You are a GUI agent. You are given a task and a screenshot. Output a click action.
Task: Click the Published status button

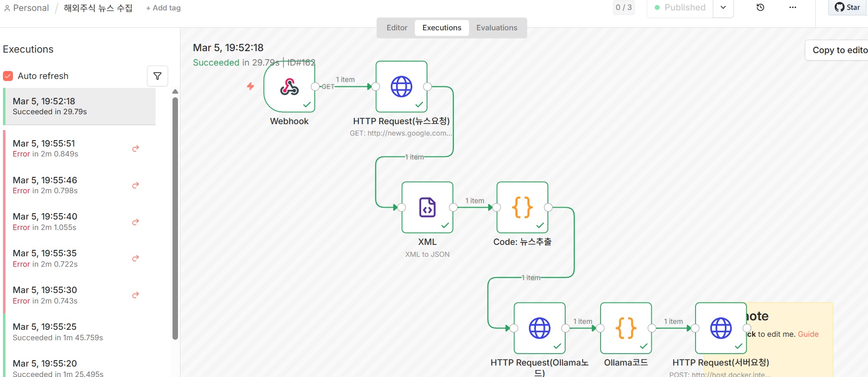(680, 7)
